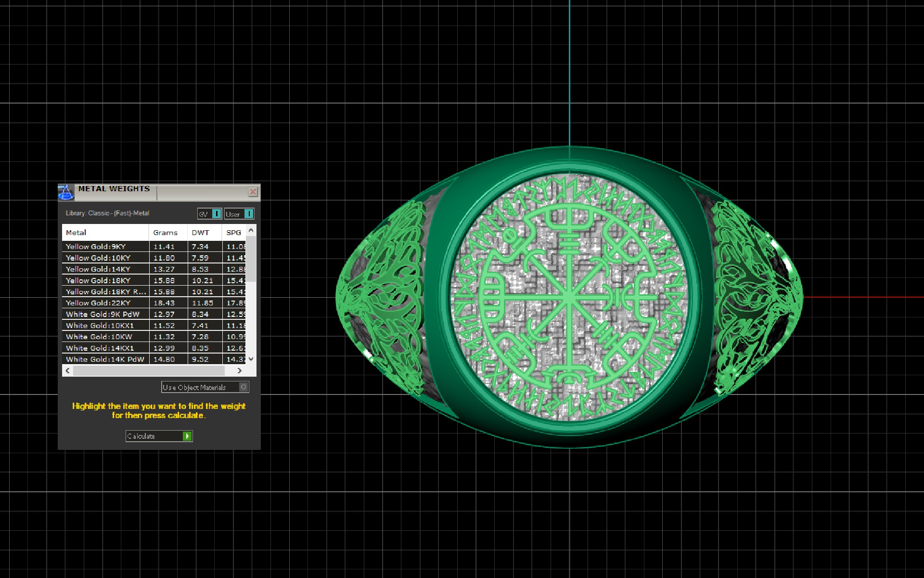Screen dimensions: 924x578
Task: Click the DWT column header
Action: point(200,233)
